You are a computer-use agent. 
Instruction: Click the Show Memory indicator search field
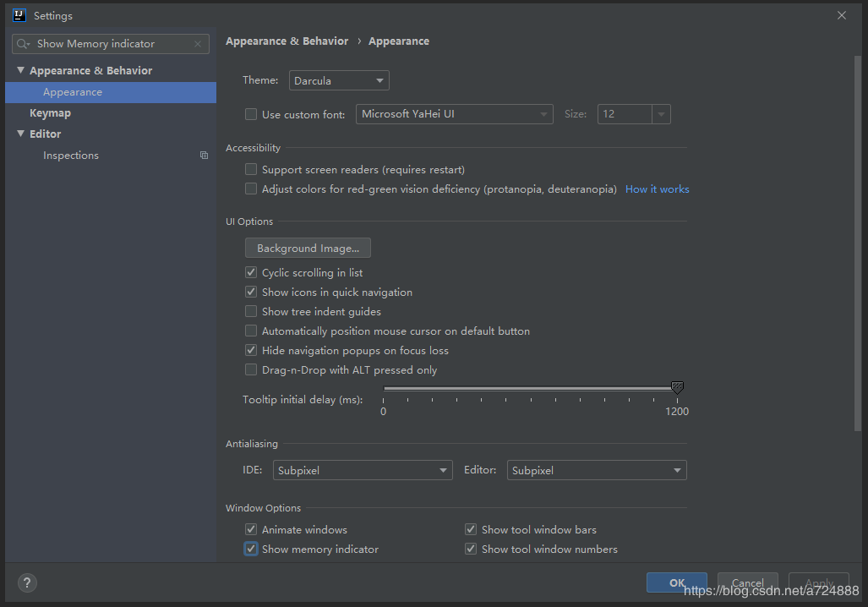[111, 44]
